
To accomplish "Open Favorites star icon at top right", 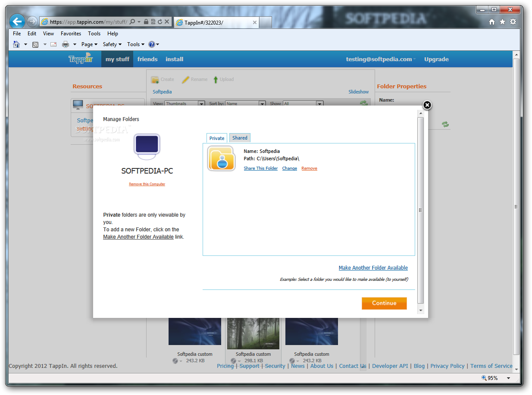I will tap(502, 22).
